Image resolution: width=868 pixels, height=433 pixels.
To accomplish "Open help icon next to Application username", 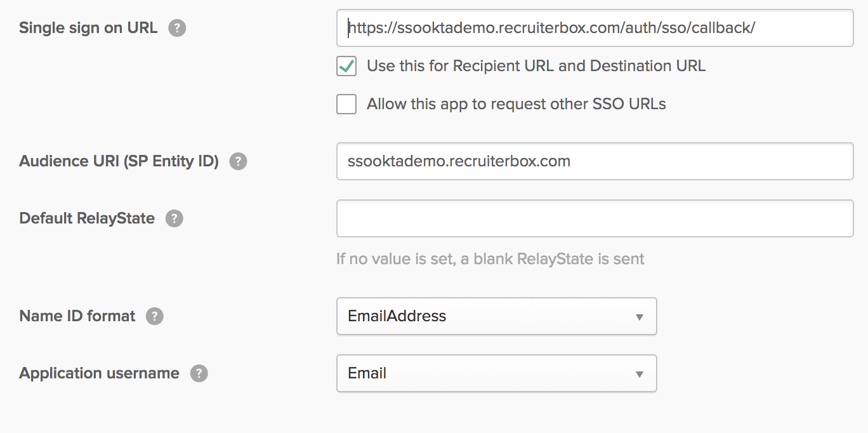I will pos(199,373).
